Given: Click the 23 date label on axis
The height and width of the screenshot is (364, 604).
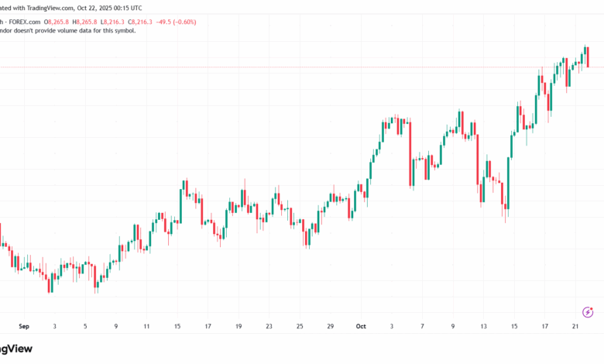Looking at the screenshot, I should [x=269, y=326].
